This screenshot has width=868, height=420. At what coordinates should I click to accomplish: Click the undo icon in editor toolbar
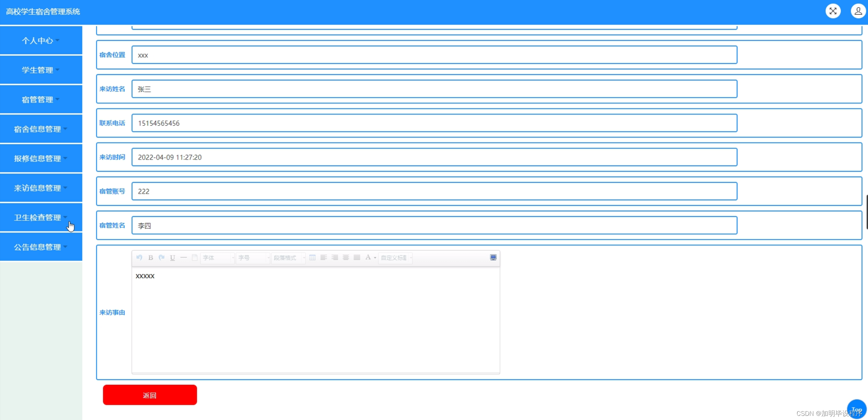139,258
